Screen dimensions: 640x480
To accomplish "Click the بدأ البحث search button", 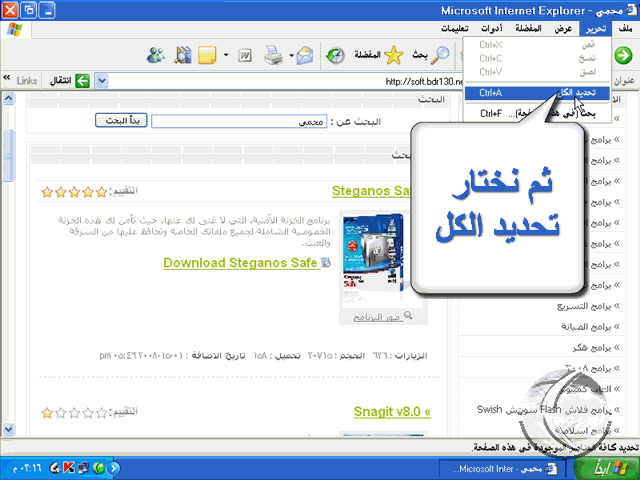I will [x=121, y=120].
